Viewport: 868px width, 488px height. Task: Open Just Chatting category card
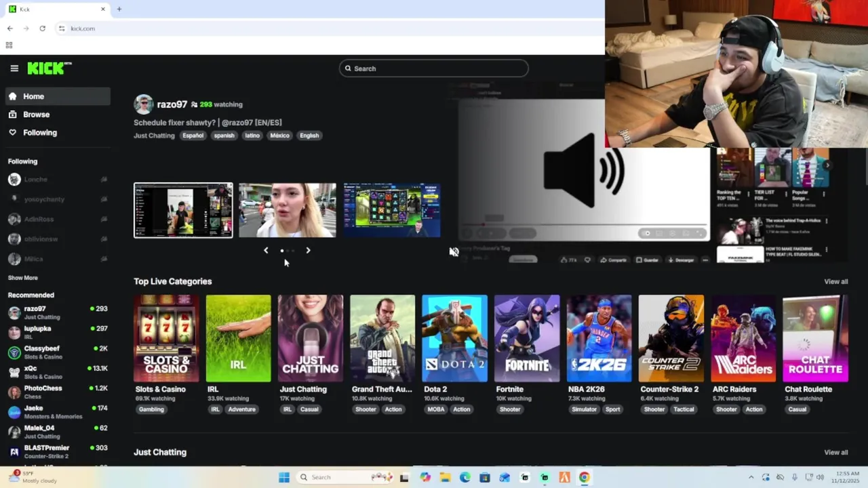[x=310, y=338]
